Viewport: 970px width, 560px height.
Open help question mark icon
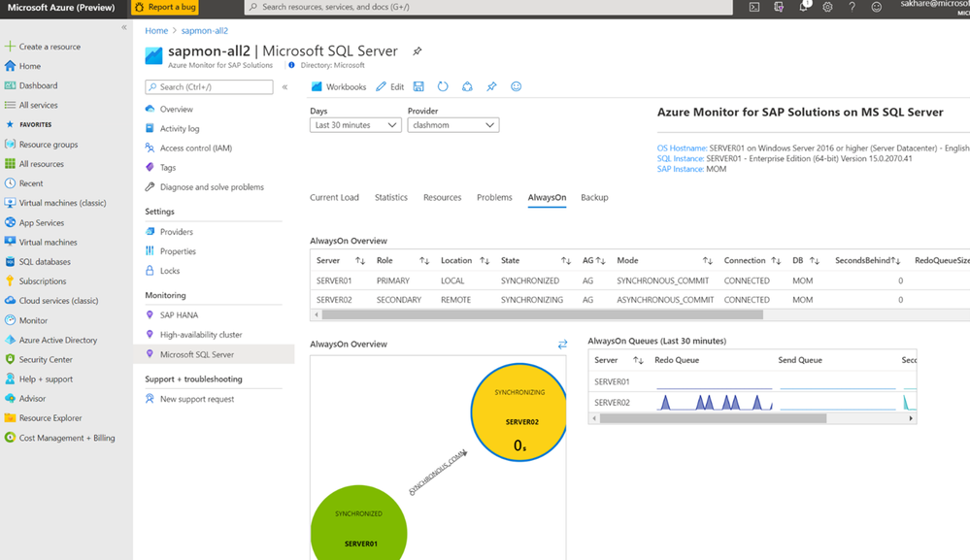coord(852,8)
